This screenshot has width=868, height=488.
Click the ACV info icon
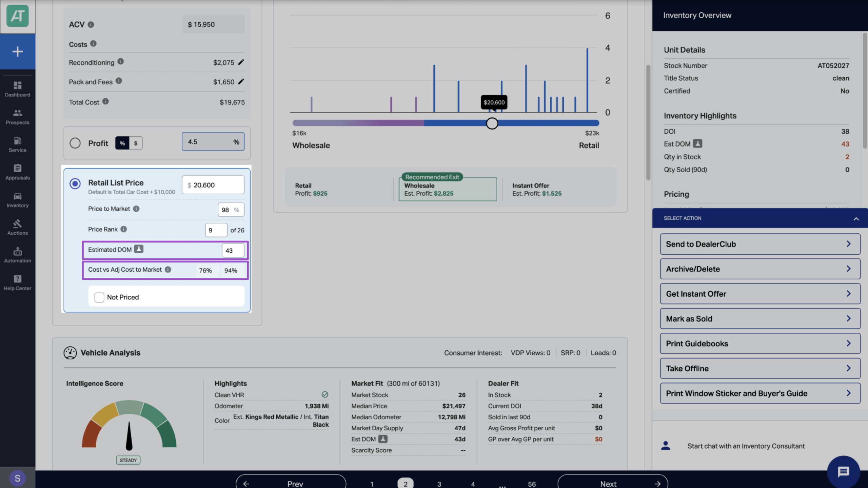[x=91, y=24]
